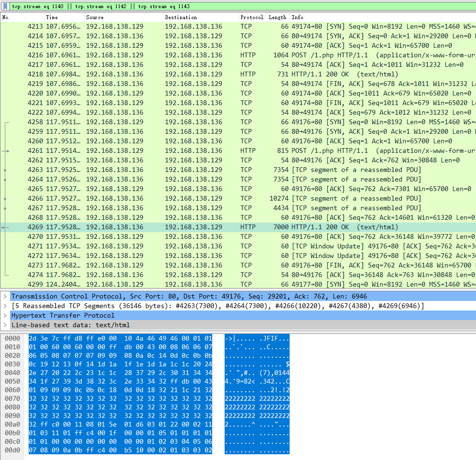Sort by the Protocol column header
This screenshot has height=460, width=476.
(251, 17)
